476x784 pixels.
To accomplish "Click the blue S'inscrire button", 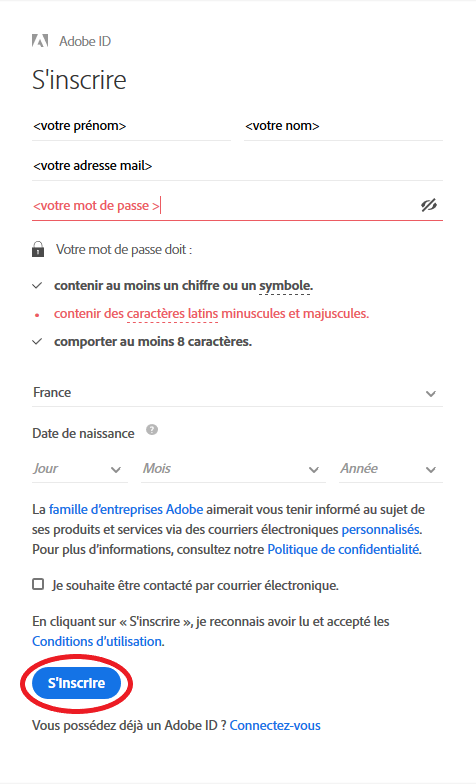I will point(76,683).
